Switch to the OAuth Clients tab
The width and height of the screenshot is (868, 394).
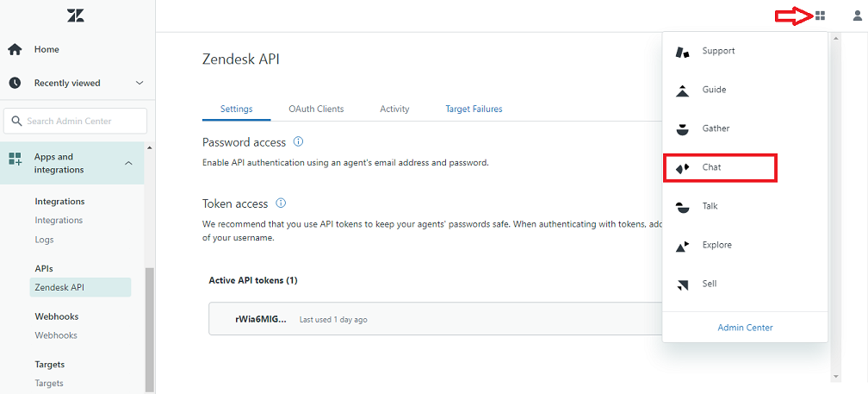click(316, 109)
